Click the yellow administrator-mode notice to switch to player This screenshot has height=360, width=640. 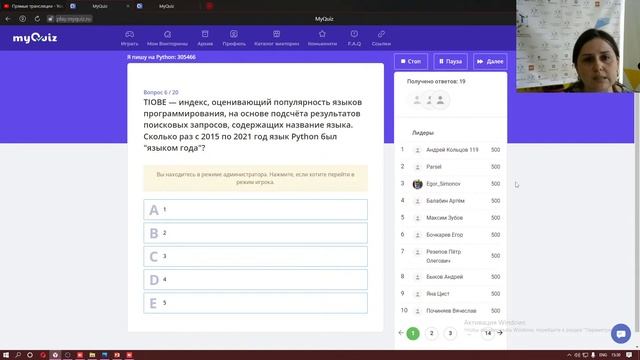tap(256, 178)
